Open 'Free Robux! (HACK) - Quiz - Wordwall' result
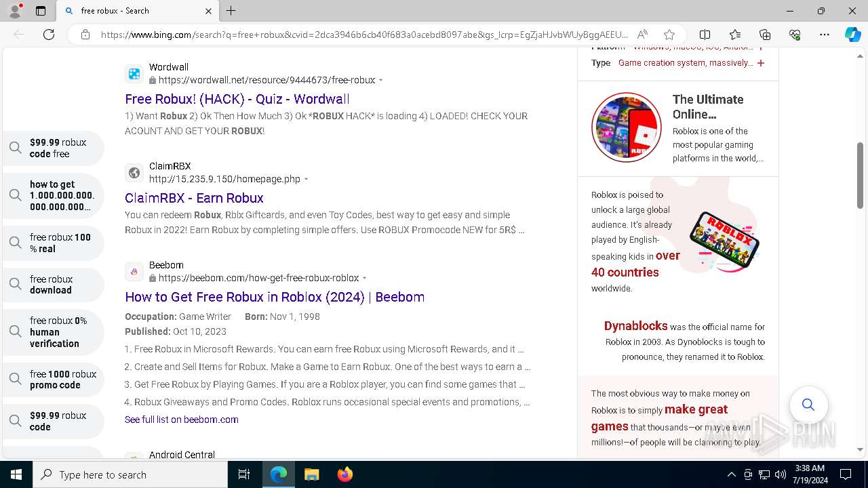 (x=237, y=99)
